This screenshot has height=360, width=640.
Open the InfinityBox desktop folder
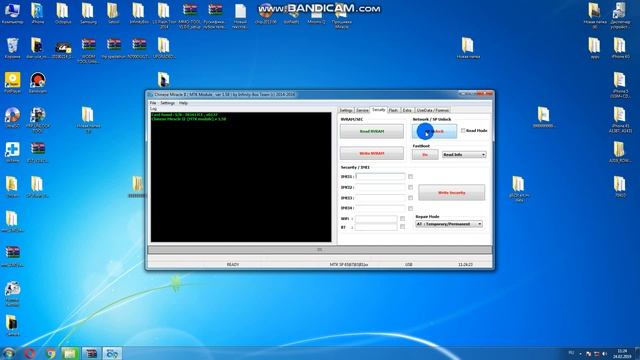coord(139,12)
